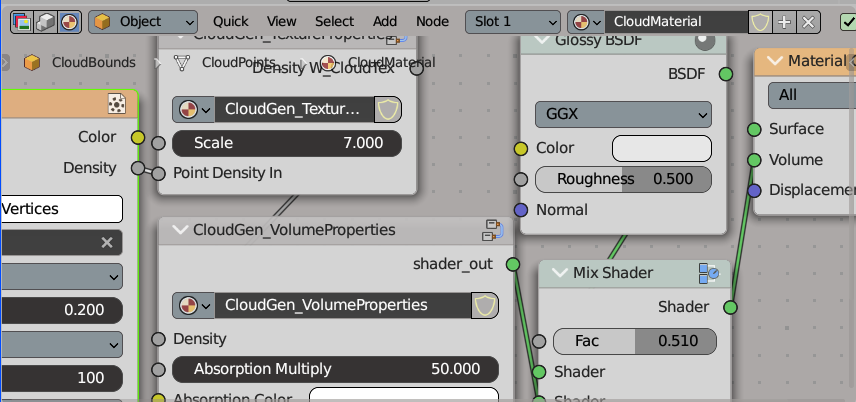The width and height of the screenshot is (856, 402).
Task: Collapse the CloudGen_VolumeProperties node
Action: pos(179,230)
